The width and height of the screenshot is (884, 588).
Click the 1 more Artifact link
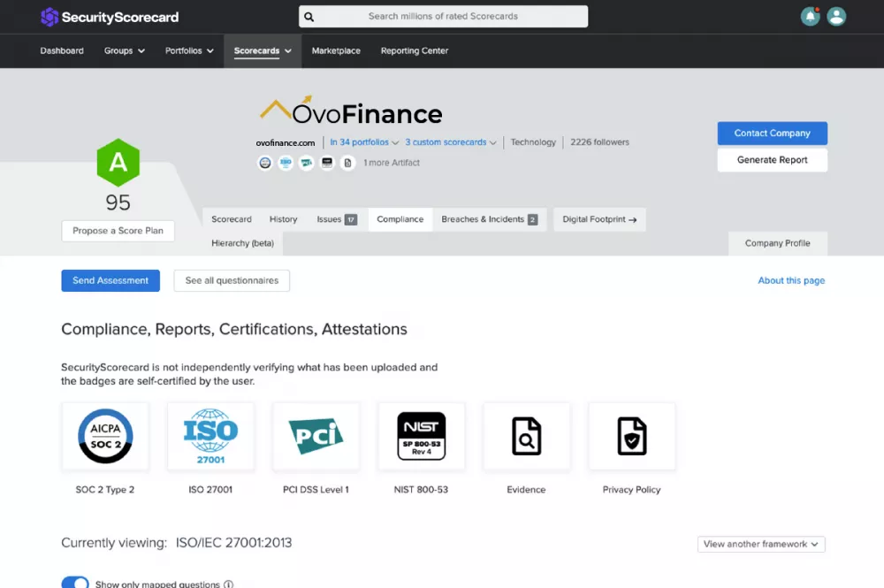coord(392,163)
